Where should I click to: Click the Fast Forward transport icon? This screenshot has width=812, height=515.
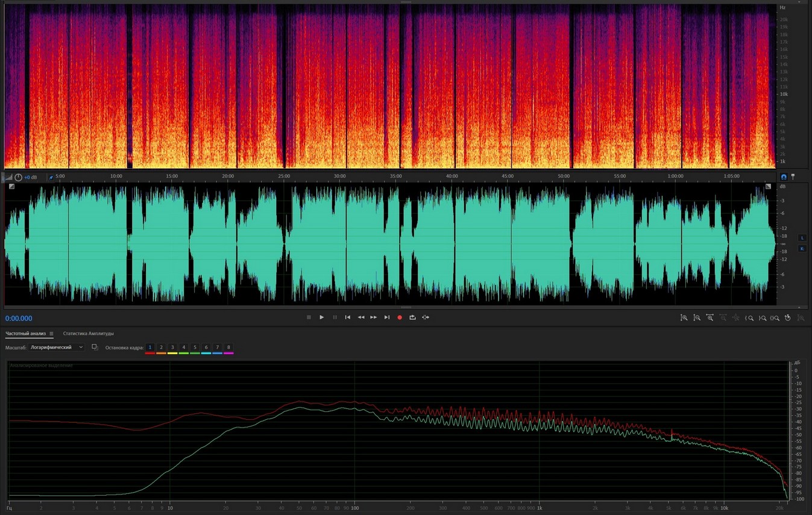point(374,317)
